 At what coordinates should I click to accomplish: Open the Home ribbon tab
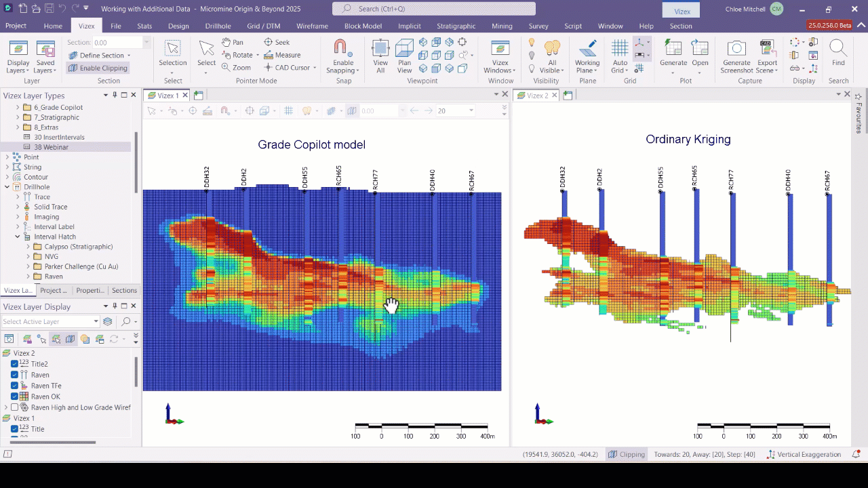click(53, 26)
